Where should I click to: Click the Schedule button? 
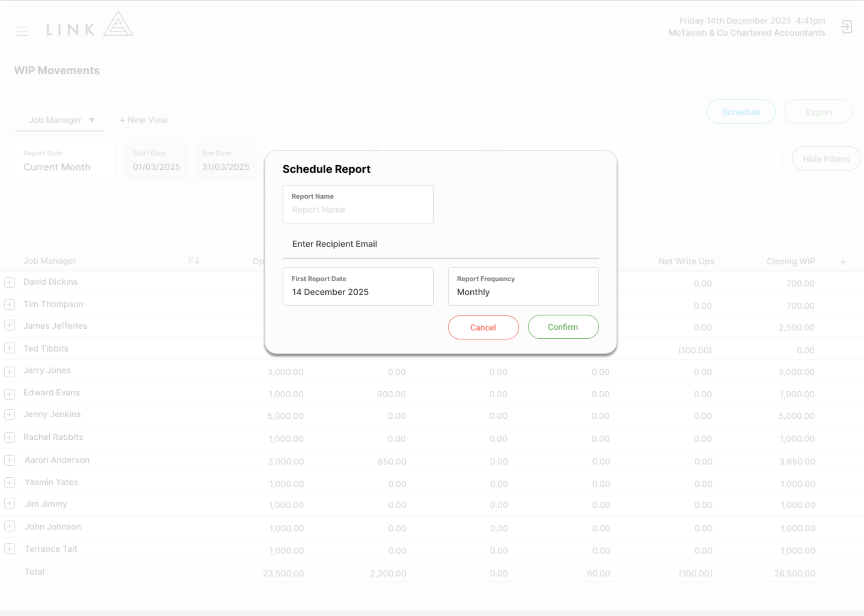coord(741,112)
